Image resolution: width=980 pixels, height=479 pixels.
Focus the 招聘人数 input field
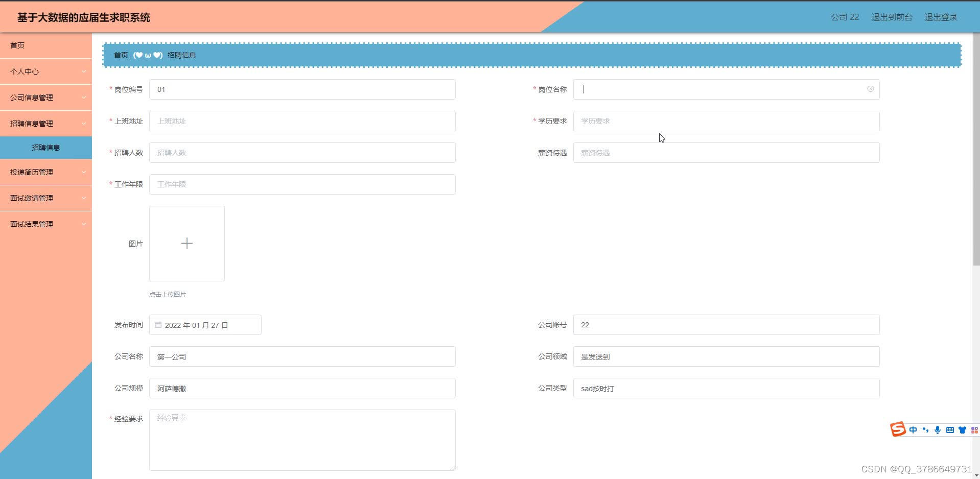(302, 153)
